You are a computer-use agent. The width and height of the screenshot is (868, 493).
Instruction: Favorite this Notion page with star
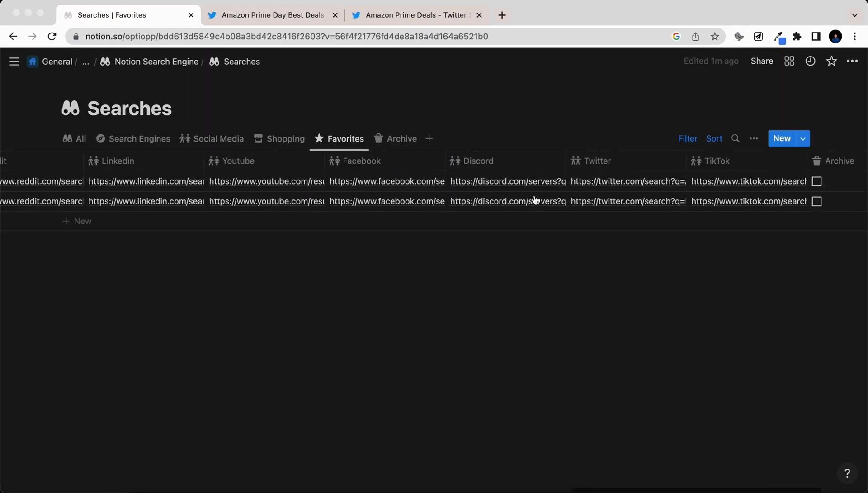pyautogui.click(x=831, y=61)
